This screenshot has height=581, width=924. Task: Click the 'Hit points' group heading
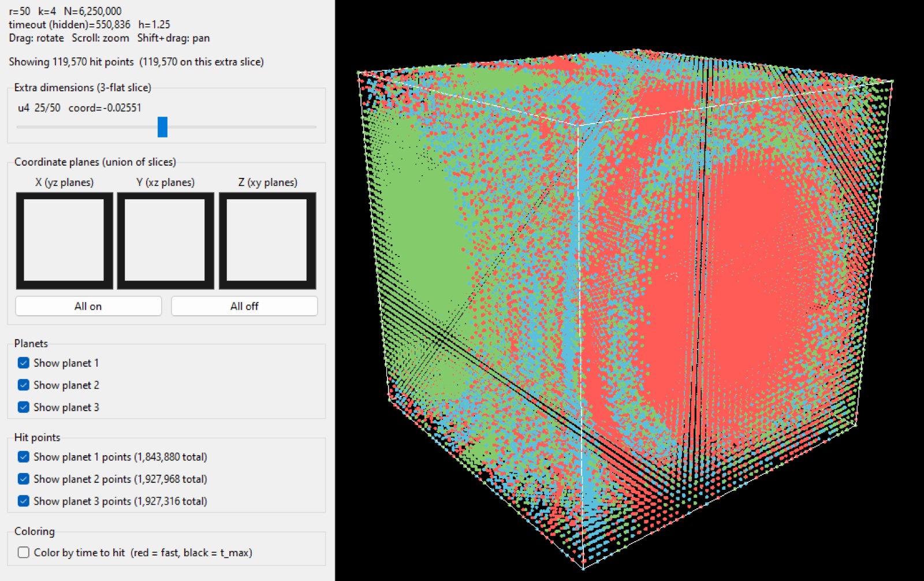[x=37, y=438]
